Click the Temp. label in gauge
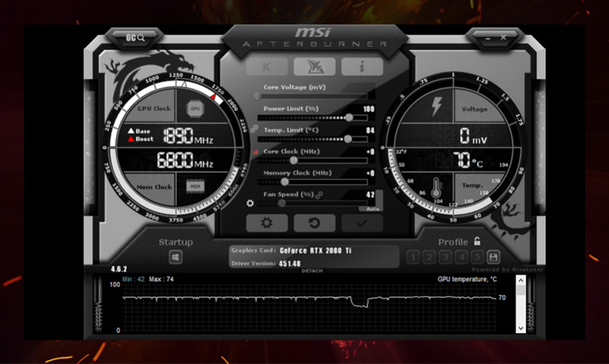Viewport: 609px width, 364px height. (x=473, y=185)
